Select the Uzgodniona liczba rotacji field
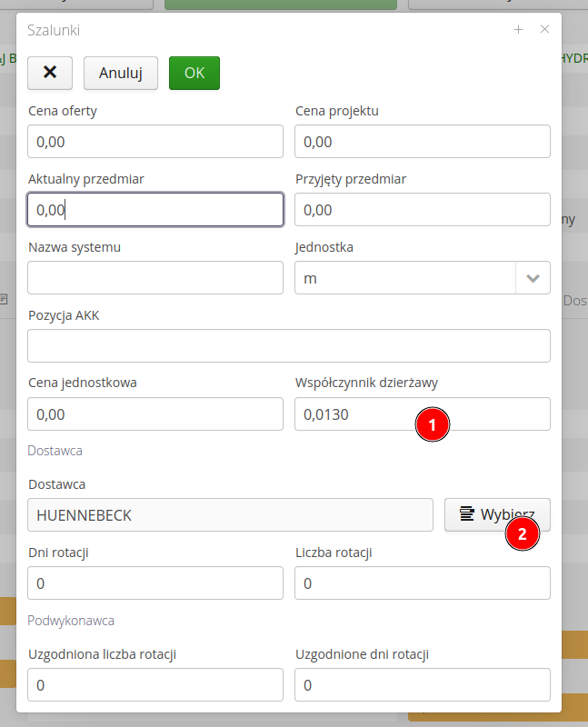The height and width of the screenshot is (727, 588). pos(155,685)
